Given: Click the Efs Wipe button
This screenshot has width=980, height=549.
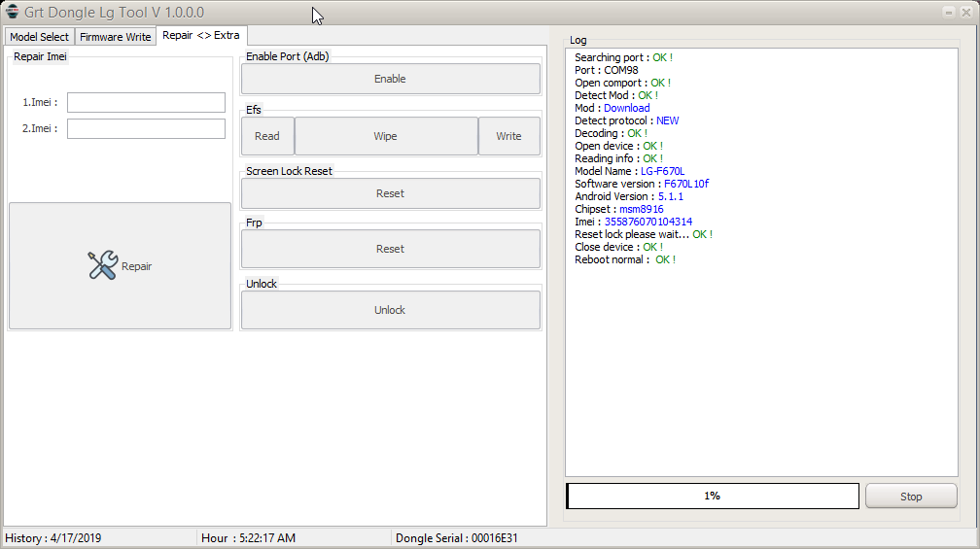Looking at the screenshot, I should pyautogui.click(x=386, y=136).
